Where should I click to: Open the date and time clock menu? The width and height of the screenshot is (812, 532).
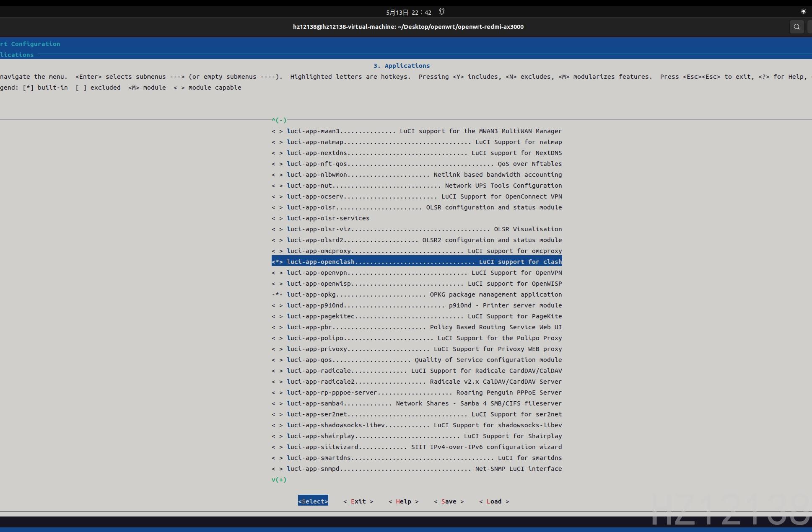click(409, 13)
